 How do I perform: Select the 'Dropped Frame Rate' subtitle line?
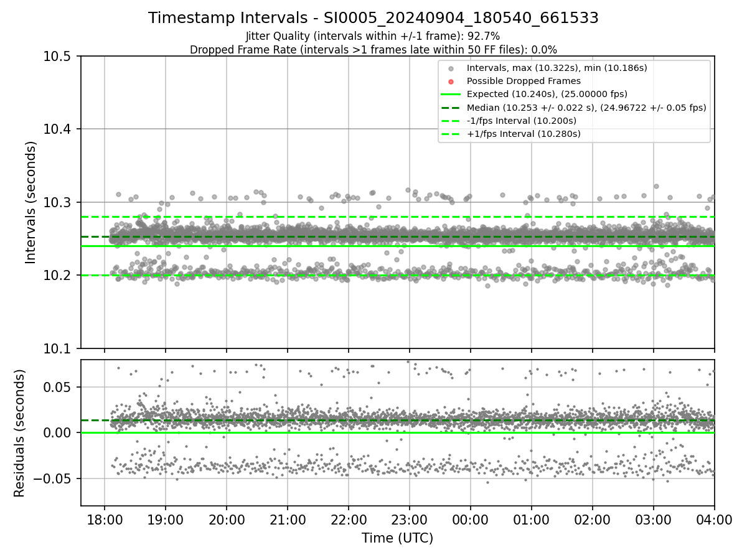point(374,50)
